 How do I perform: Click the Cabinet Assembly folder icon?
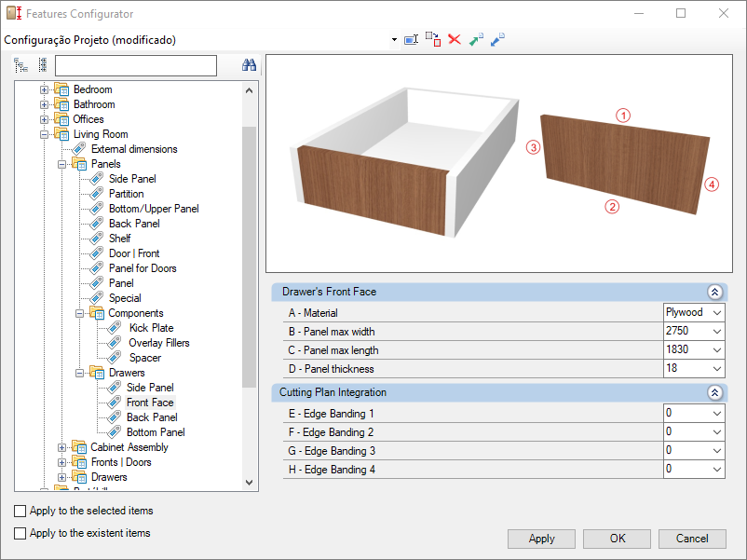click(79, 447)
